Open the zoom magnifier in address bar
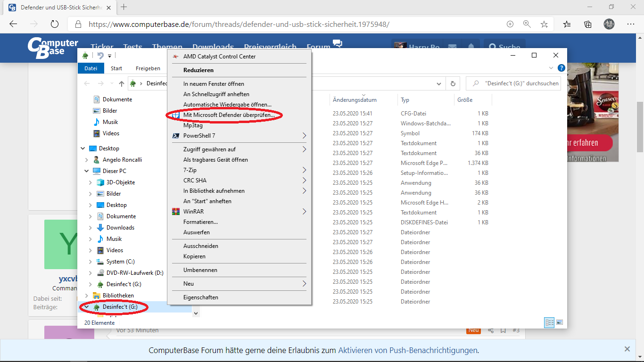Image resolution: width=644 pixels, height=362 pixels. click(x=527, y=24)
